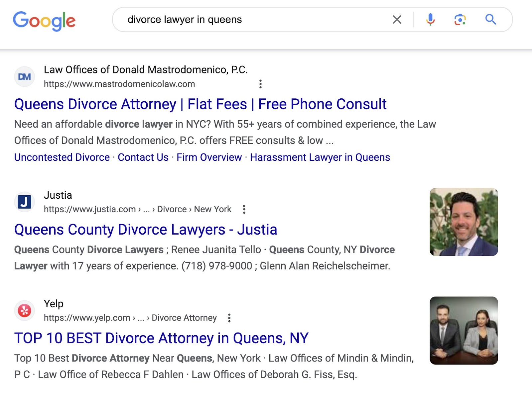Image resolution: width=532 pixels, height=399 pixels.
Task: Go to Uncontested Divorce sitelink
Action: point(62,157)
